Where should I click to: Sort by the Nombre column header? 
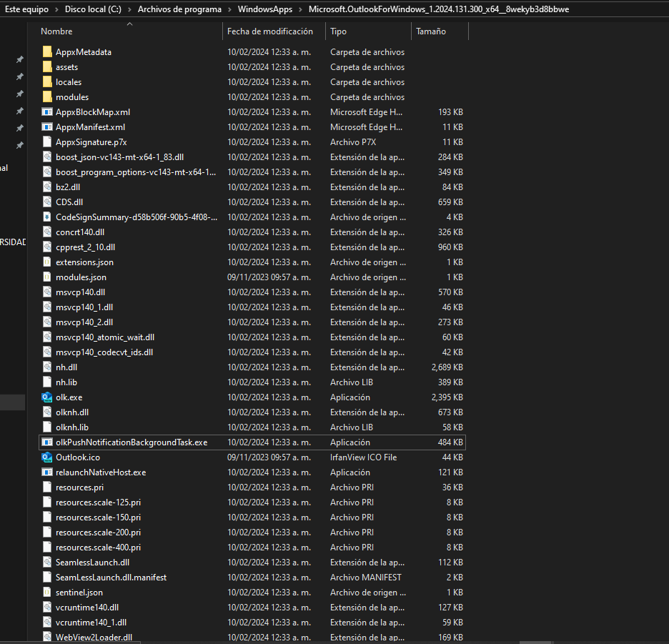(x=56, y=31)
